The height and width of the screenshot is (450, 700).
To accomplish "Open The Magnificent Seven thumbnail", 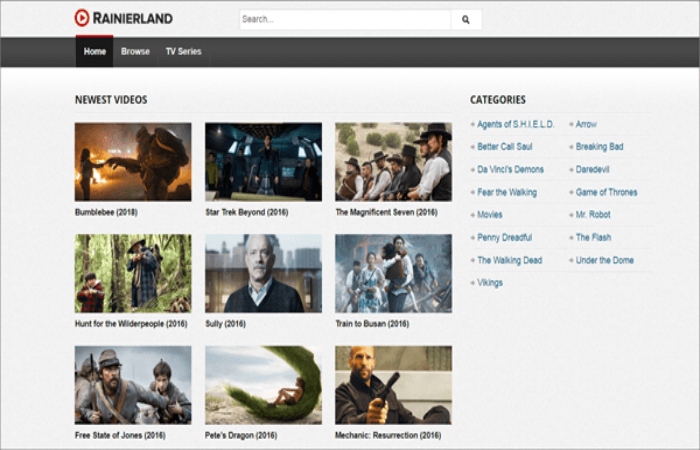I will tap(394, 162).
